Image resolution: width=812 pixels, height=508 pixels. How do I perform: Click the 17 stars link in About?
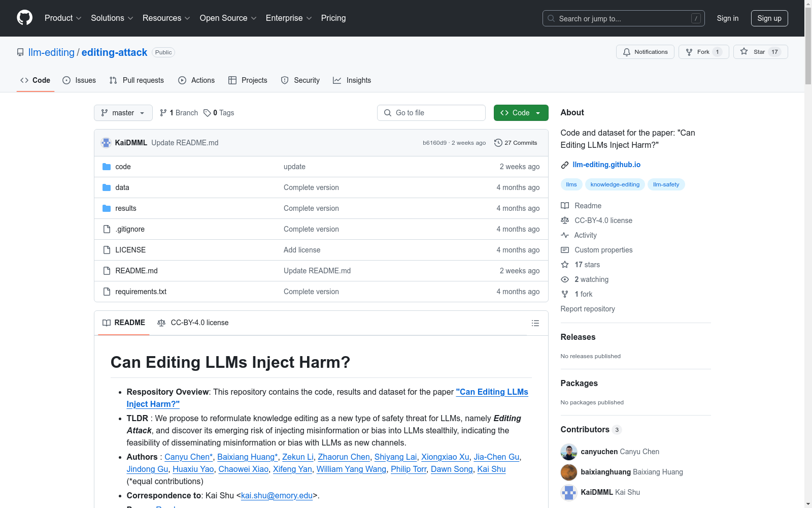[587, 265]
